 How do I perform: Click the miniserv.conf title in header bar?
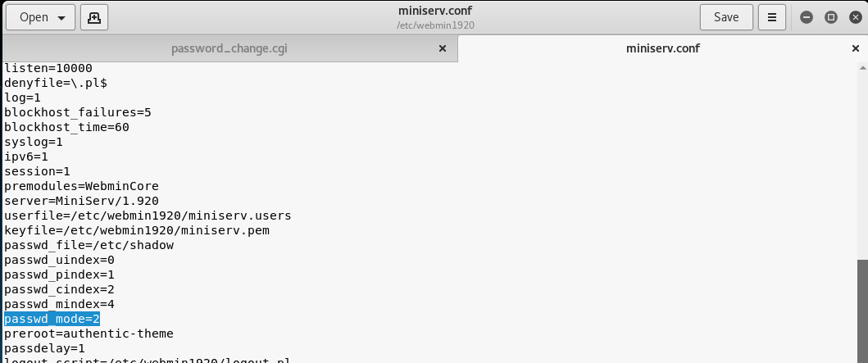434,11
